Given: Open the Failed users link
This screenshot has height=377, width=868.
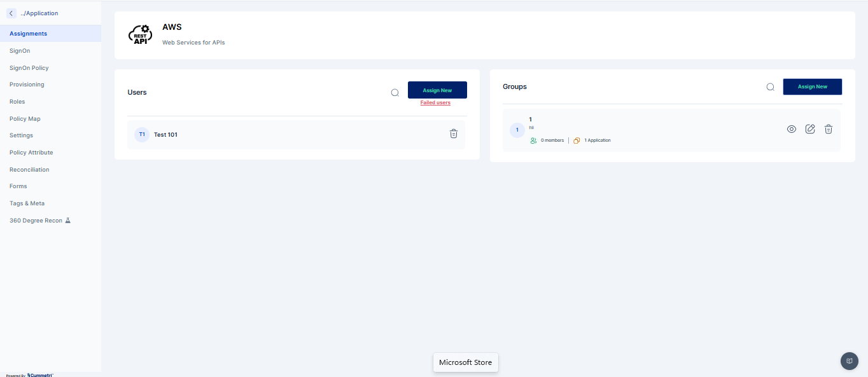Looking at the screenshot, I should [x=435, y=103].
